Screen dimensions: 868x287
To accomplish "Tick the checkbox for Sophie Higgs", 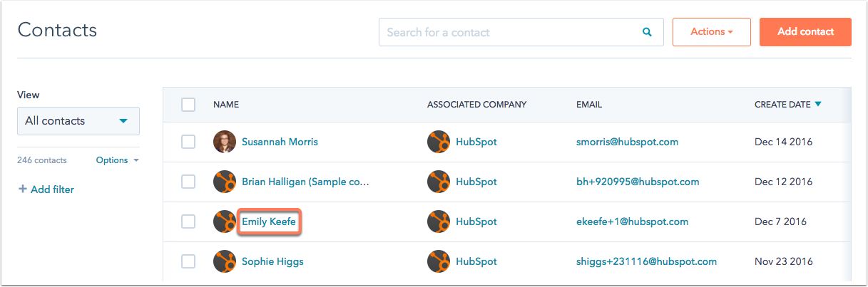I will click(x=188, y=261).
